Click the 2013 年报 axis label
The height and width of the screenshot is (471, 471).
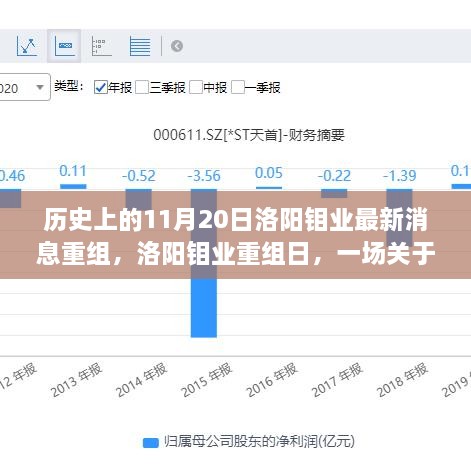pos(76,380)
